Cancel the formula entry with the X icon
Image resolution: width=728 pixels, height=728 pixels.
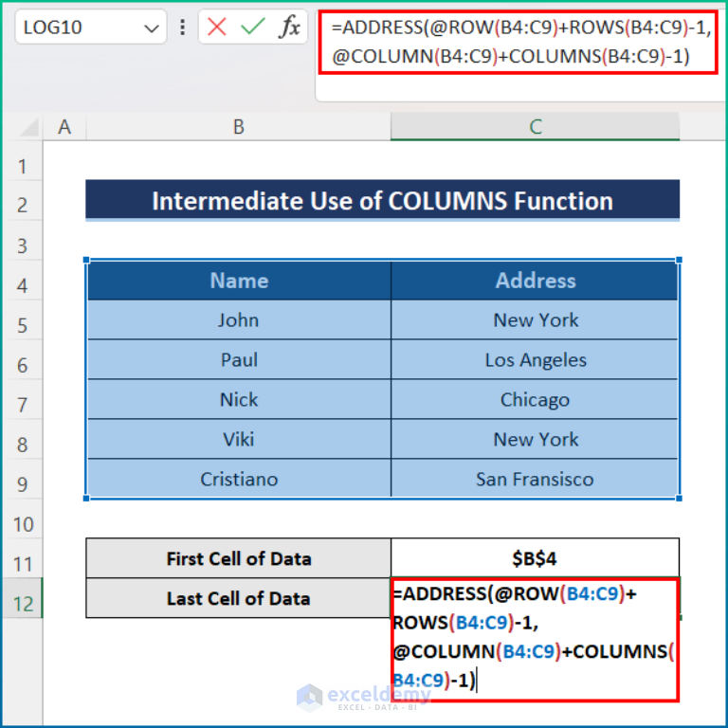(217, 27)
